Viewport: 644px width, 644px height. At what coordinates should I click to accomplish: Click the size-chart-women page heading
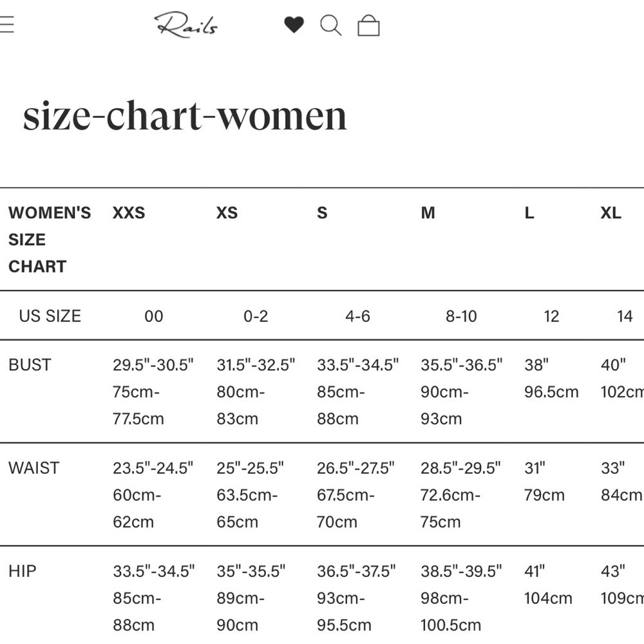pyautogui.click(x=185, y=116)
